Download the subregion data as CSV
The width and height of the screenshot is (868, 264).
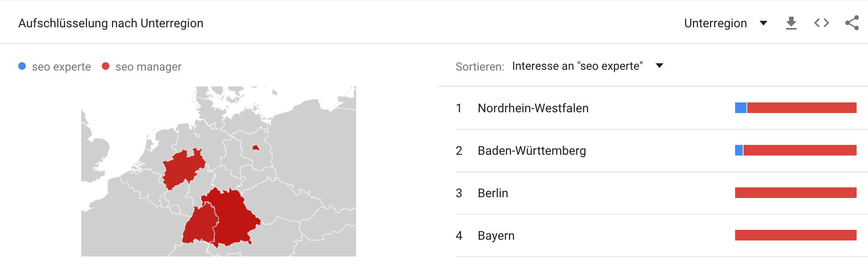click(791, 23)
